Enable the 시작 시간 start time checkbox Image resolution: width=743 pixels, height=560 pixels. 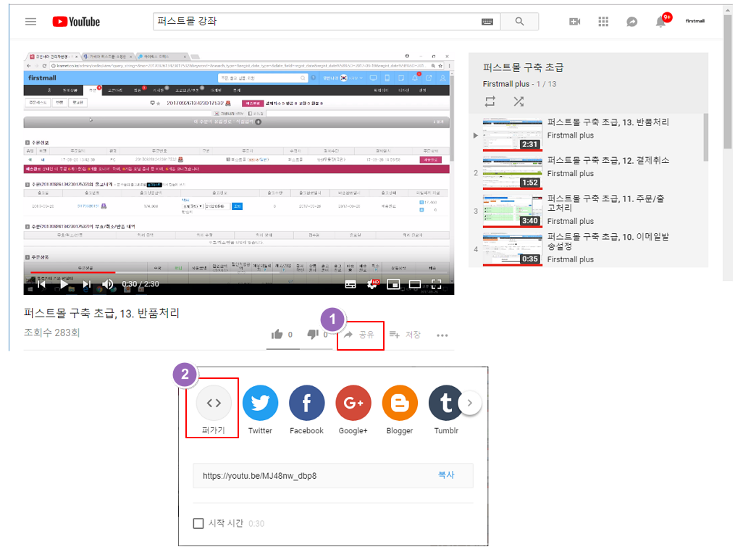[x=198, y=524]
